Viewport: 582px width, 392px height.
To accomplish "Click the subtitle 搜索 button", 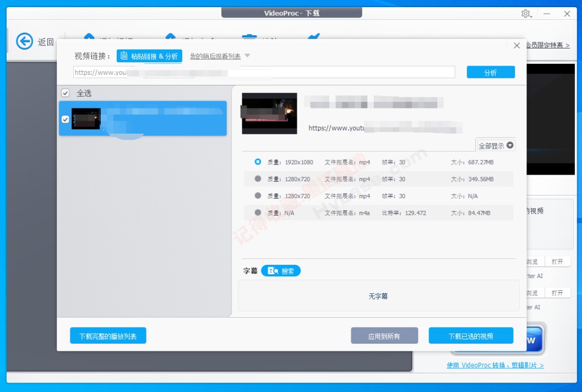I will pyautogui.click(x=281, y=271).
